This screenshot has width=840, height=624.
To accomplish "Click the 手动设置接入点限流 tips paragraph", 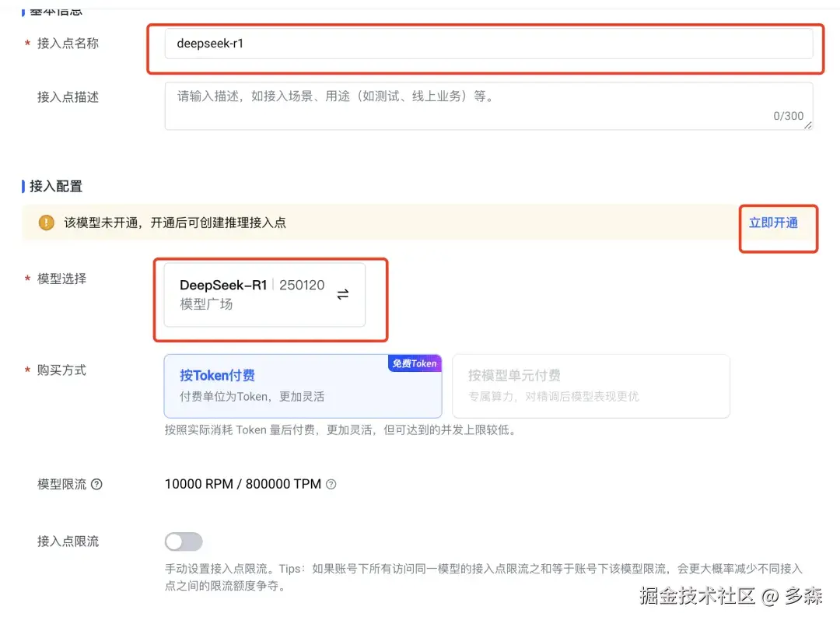I will [484, 577].
